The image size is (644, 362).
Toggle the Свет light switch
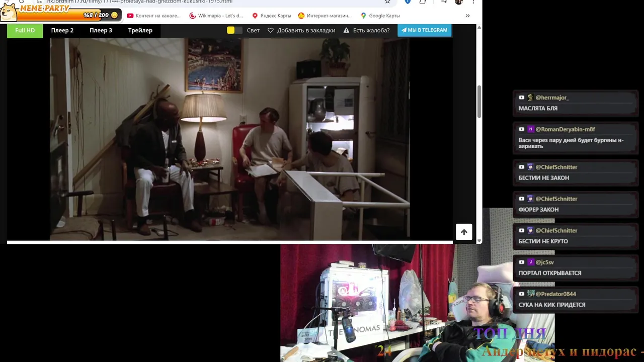[234, 30]
